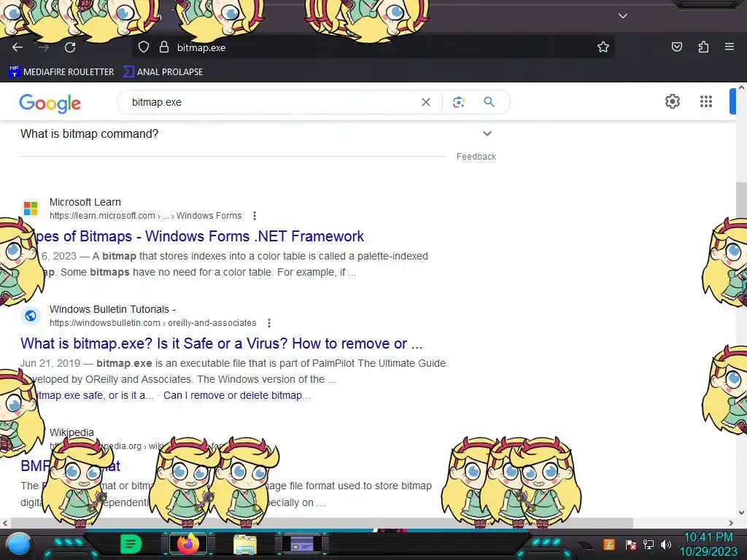Open the network tray icon
This screenshot has width=747, height=560.
649,544
